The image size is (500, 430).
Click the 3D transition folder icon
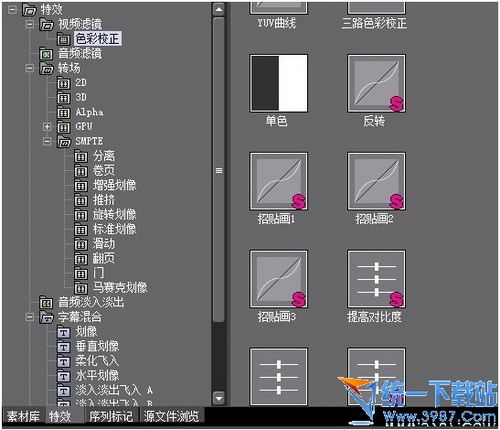coord(63,98)
